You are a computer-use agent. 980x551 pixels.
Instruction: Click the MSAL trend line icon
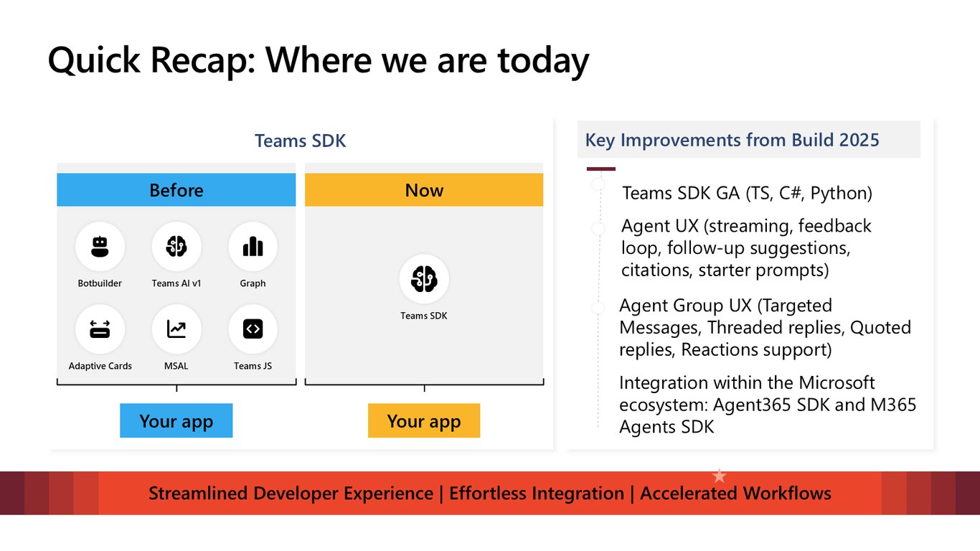[176, 329]
